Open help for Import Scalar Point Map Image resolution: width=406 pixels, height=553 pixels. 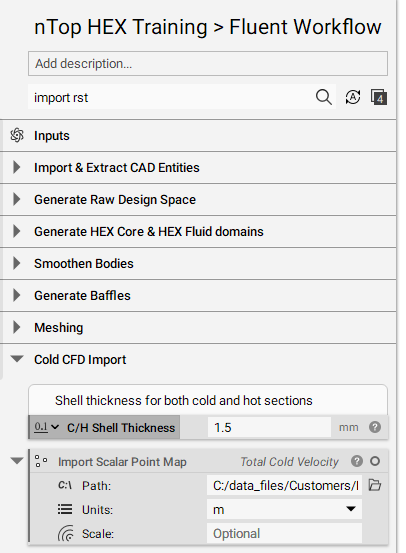click(357, 461)
